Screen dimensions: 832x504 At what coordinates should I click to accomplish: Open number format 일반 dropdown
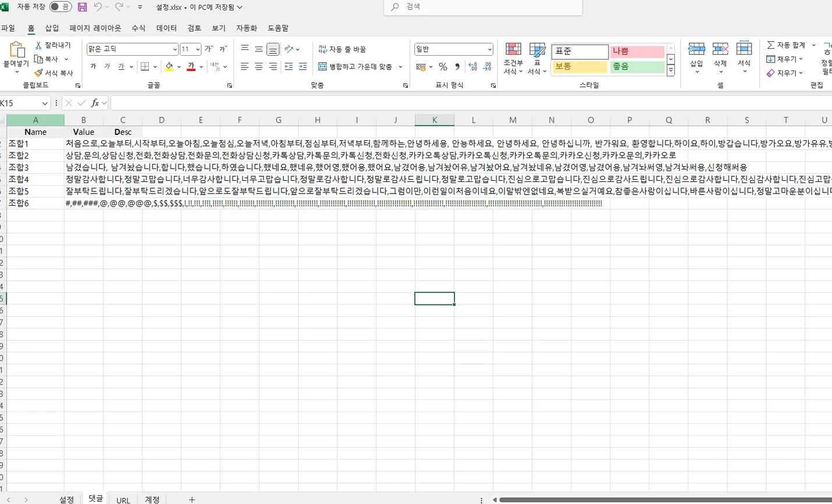click(x=489, y=49)
